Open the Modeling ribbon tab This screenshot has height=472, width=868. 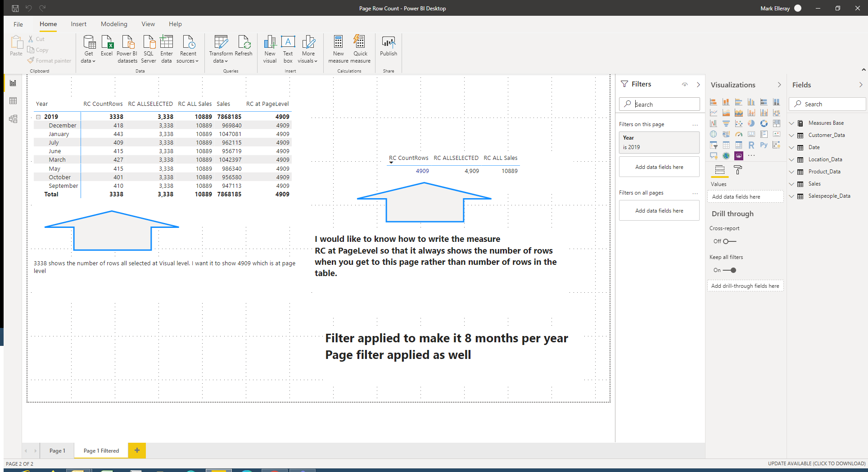pos(114,24)
